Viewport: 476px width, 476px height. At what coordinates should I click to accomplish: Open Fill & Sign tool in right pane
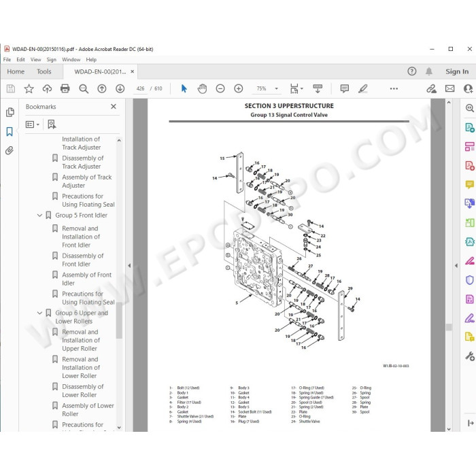click(470, 318)
